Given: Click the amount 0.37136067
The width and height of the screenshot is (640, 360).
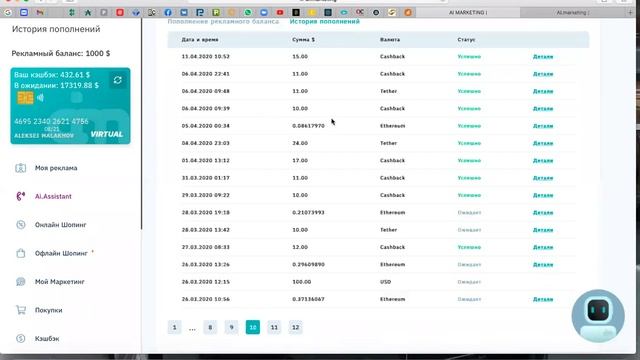Looking at the screenshot, I should [x=309, y=299].
